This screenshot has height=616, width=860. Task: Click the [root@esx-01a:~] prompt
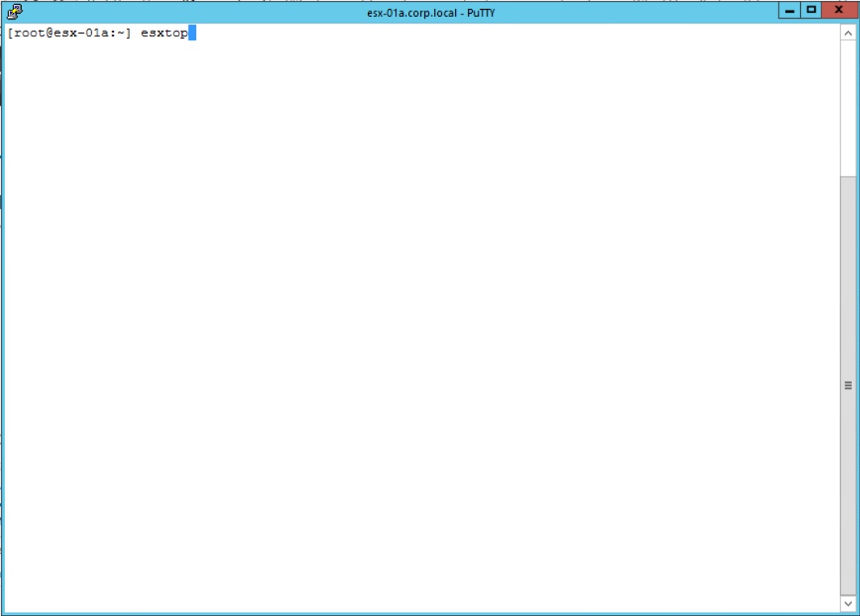69,33
